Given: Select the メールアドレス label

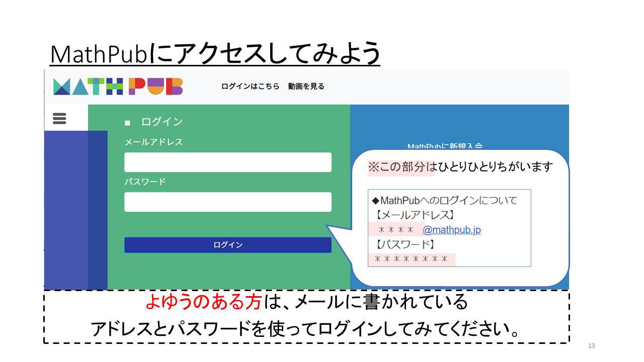Looking at the screenshot, I should tap(153, 142).
